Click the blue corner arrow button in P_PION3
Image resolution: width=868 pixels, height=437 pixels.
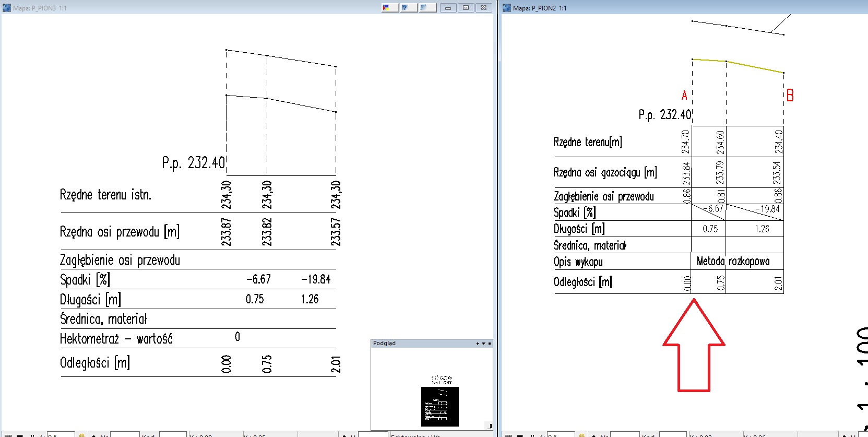(x=427, y=7)
